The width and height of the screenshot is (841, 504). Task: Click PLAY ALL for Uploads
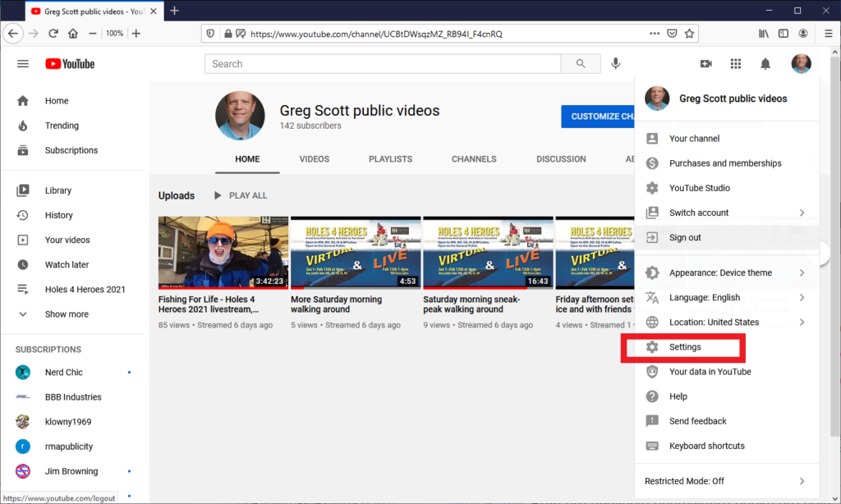tap(241, 195)
